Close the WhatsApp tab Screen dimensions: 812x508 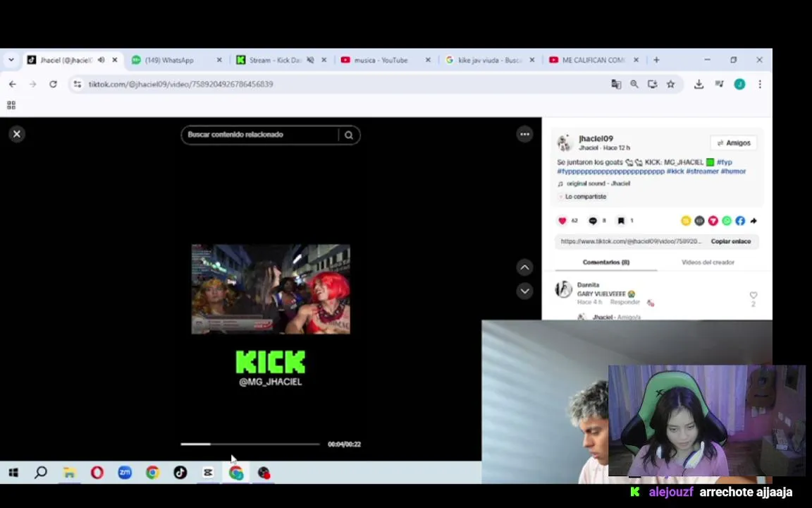[219, 60]
